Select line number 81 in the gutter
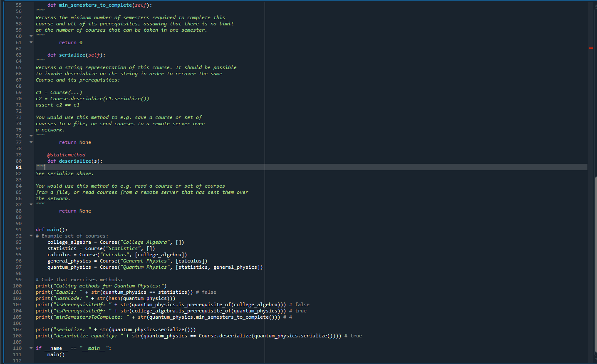 pos(19,167)
